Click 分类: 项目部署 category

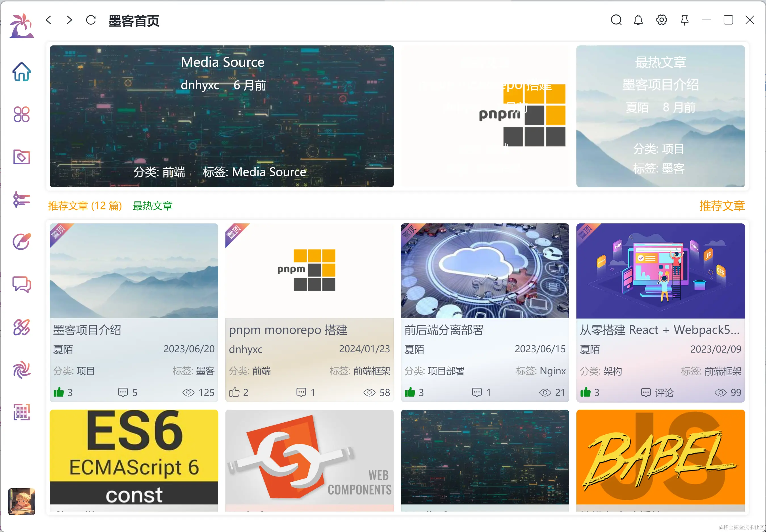(x=435, y=371)
